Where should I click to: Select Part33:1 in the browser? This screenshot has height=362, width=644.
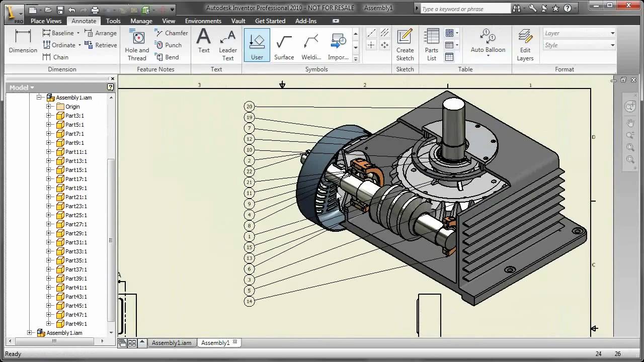76,251
